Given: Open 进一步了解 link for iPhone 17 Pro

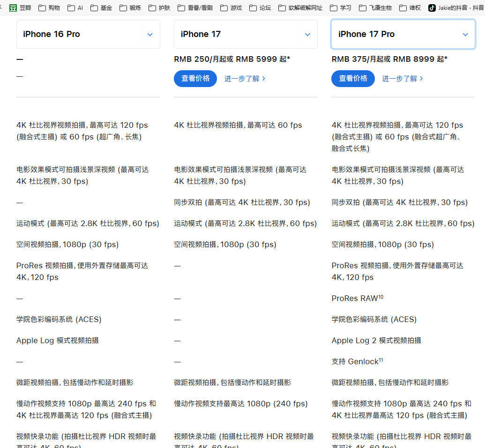Looking at the screenshot, I should coord(403,79).
